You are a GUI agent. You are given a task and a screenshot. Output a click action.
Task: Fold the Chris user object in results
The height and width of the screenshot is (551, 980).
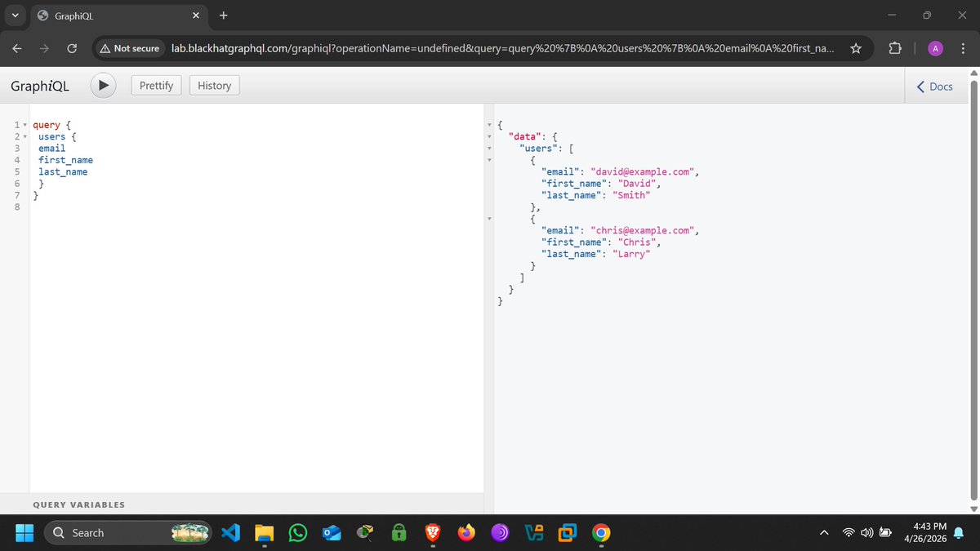(489, 219)
